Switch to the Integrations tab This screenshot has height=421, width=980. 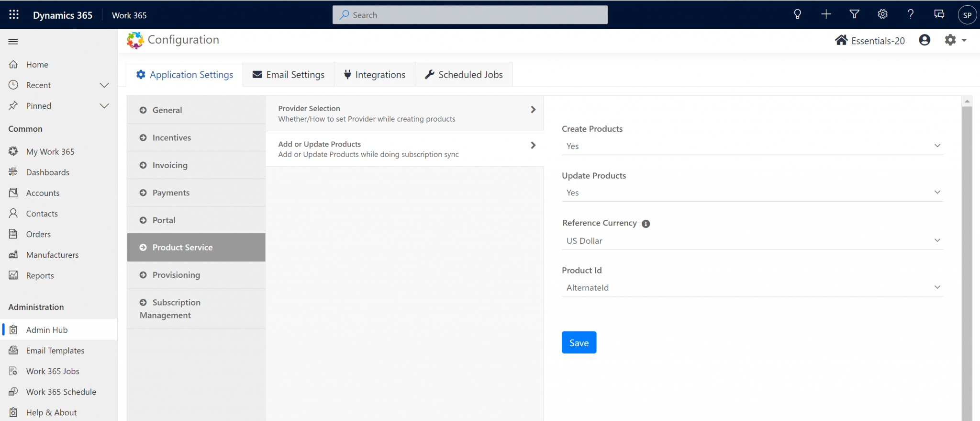point(375,75)
